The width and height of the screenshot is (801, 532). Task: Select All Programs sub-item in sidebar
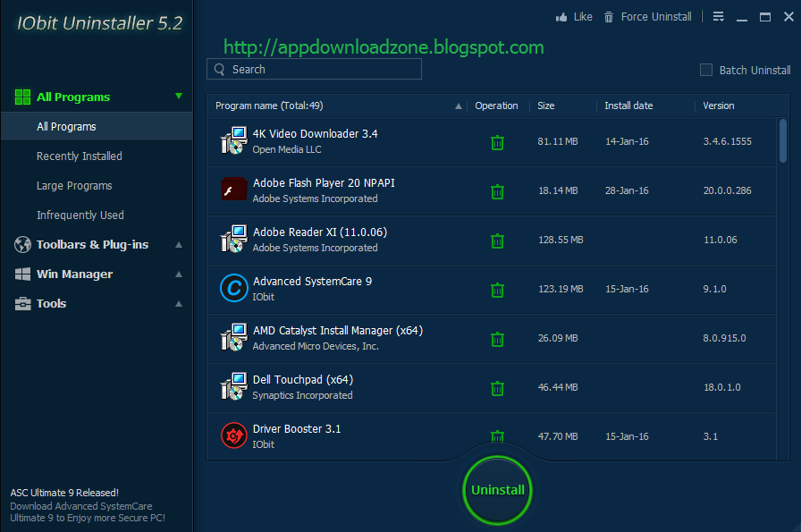[97, 127]
